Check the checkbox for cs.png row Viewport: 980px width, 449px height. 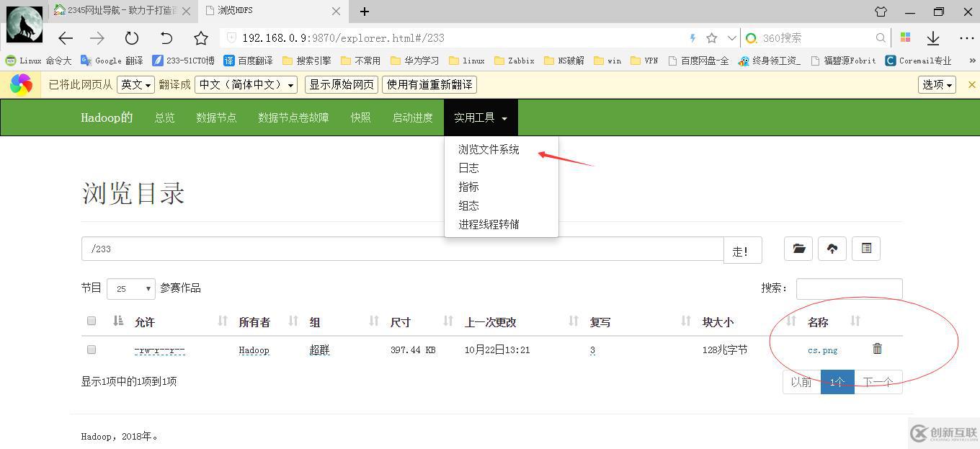pos(91,349)
